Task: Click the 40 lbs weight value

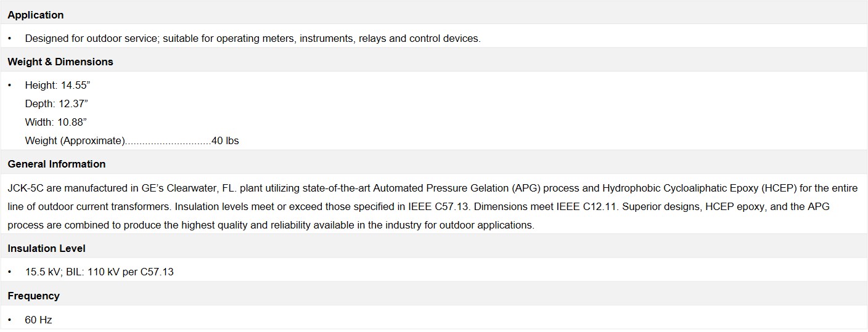Action: point(225,140)
